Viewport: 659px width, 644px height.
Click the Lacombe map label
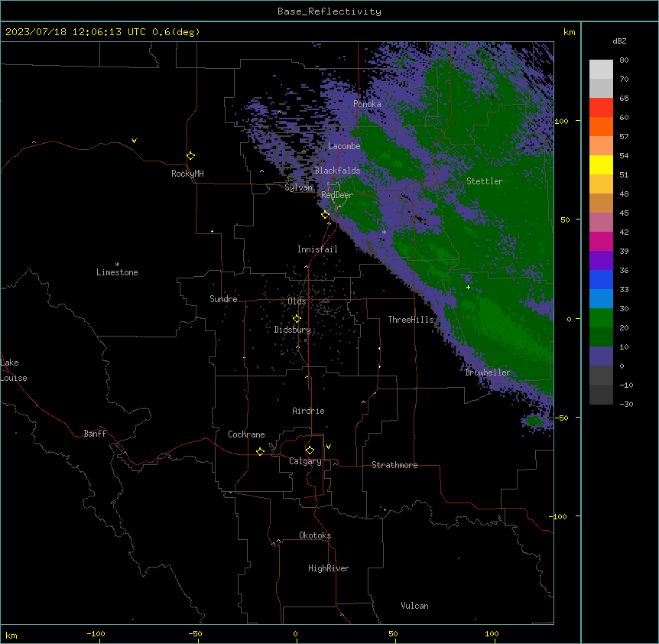(344, 146)
